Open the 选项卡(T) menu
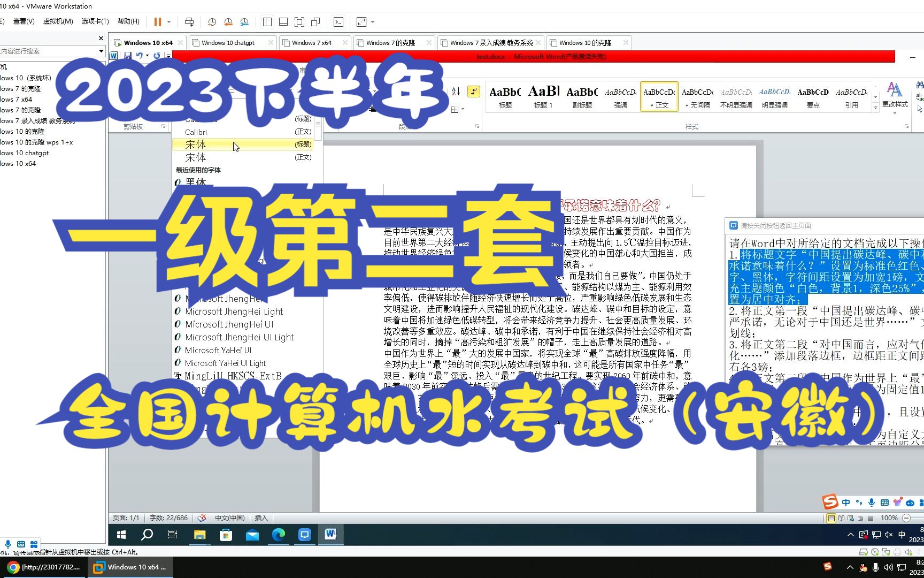924x578 pixels. pyautogui.click(x=95, y=21)
